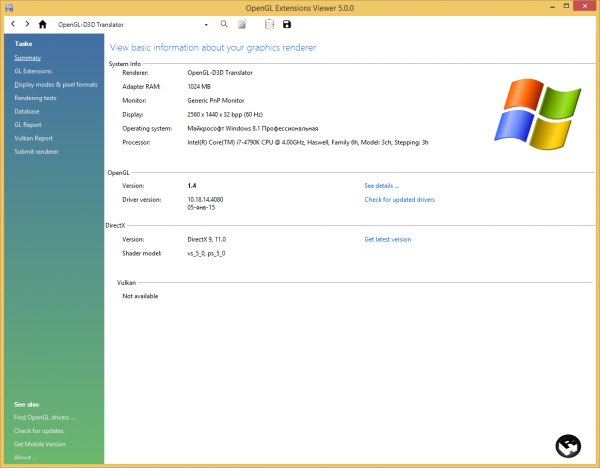Image resolution: width=600 pixels, height=468 pixels.
Task: Minimize the OpenGL Extensions Viewer window
Action: (x=553, y=7)
